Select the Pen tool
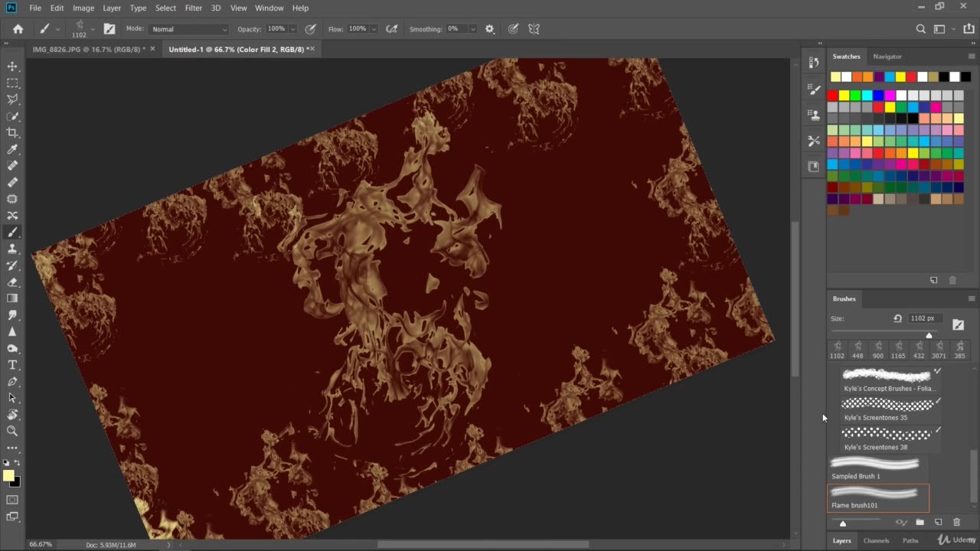 pos(12,382)
